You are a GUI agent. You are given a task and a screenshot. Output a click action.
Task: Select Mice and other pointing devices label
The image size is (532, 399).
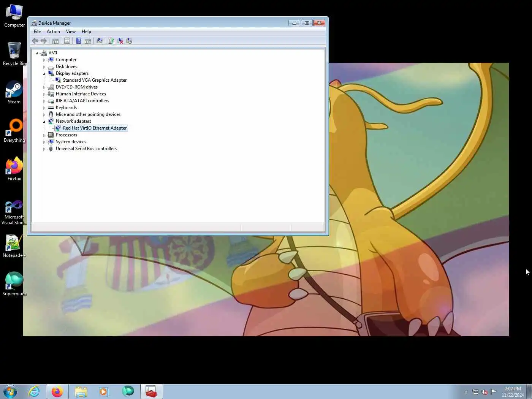point(88,114)
